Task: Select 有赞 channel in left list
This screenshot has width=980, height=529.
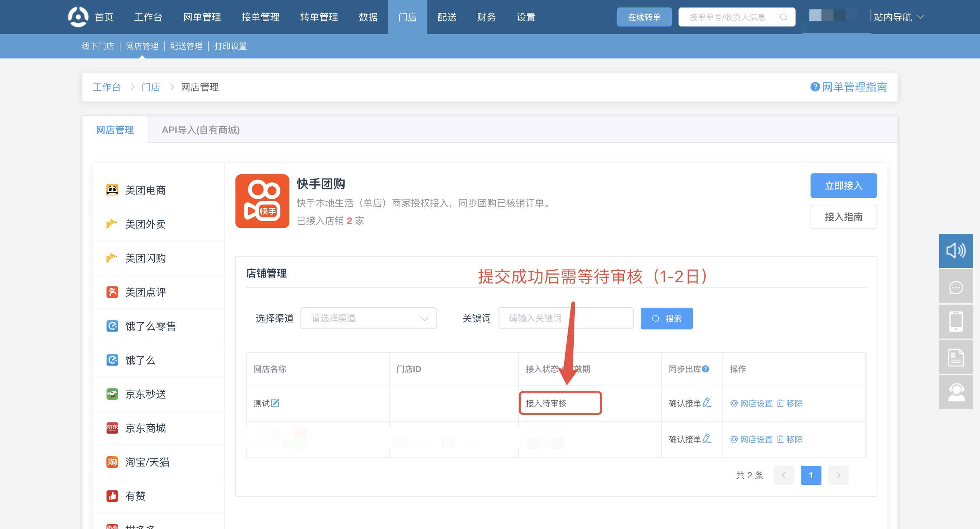Action: (x=159, y=496)
